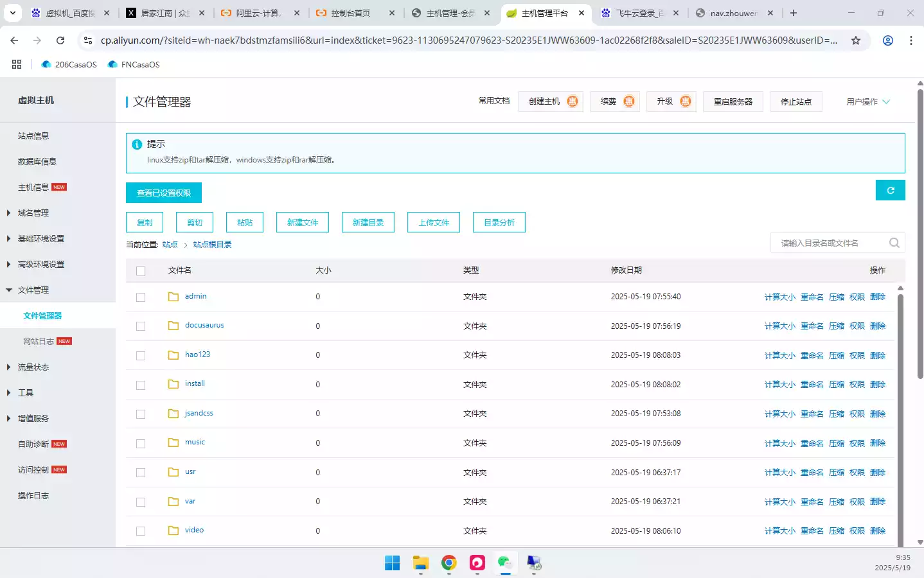Screen dimensions: 924x578
Task: Click the 查看已设置权限 button
Action: coord(164,193)
